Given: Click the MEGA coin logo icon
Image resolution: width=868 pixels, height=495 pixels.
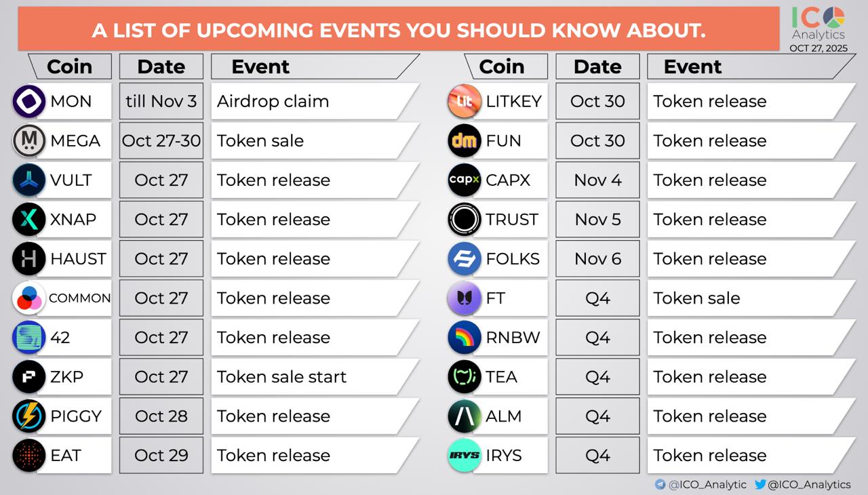Looking at the screenshot, I should [29, 141].
